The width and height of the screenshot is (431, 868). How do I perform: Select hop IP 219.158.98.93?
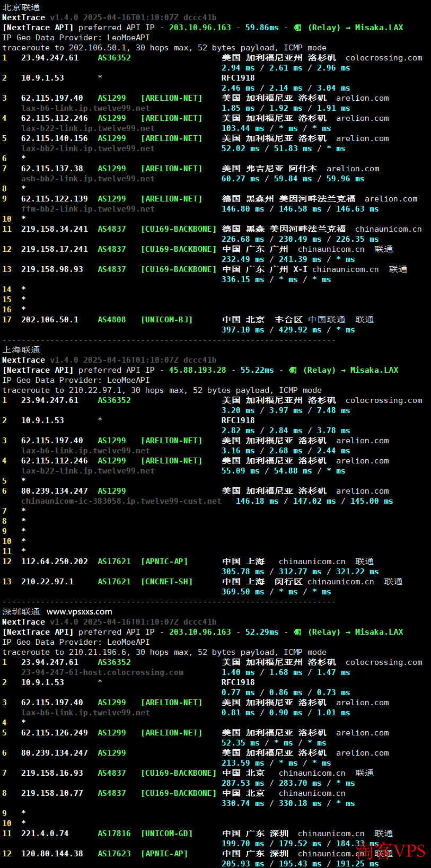point(52,269)
